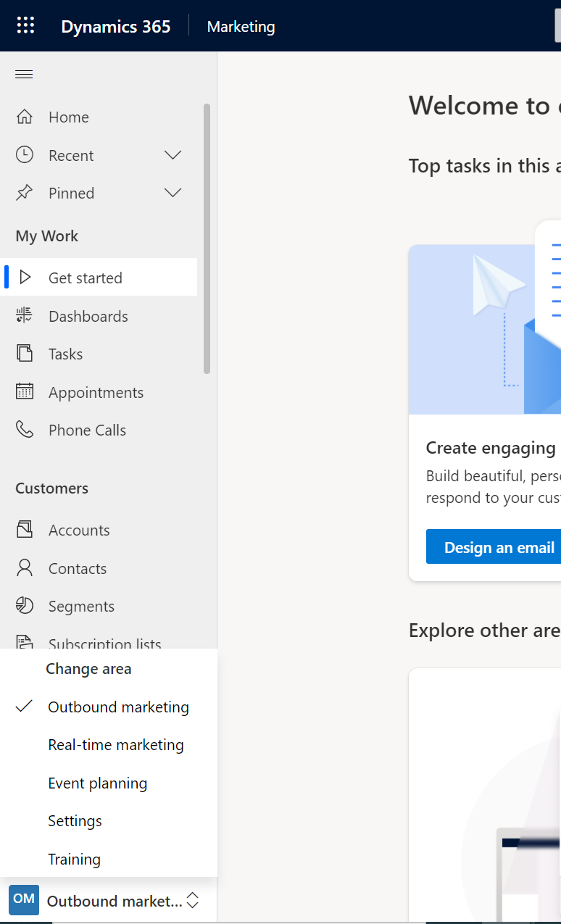561x924 pixels.
Task: Click the Customers section heading
Action: 51,488
